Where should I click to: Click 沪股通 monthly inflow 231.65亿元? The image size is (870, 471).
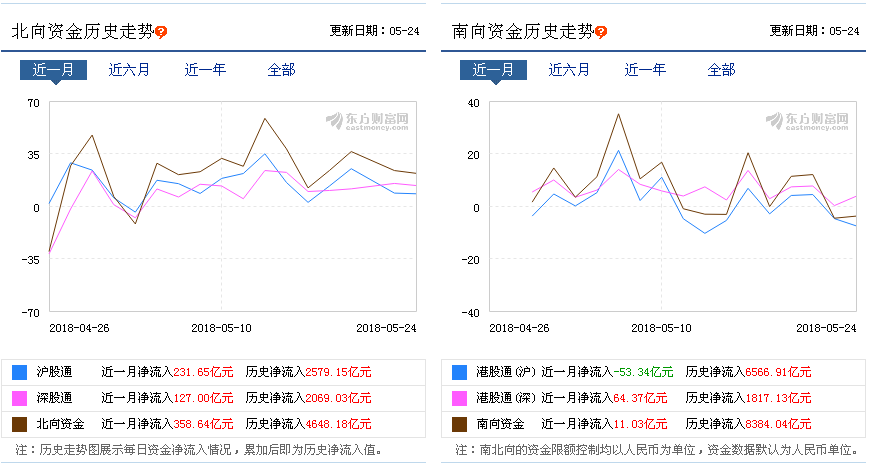click(204, 372)
